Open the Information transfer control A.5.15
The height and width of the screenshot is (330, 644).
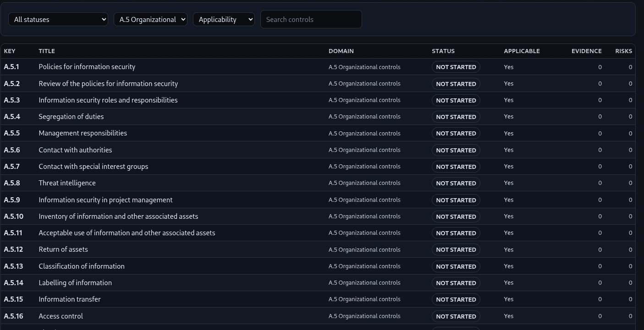(69, 299)
